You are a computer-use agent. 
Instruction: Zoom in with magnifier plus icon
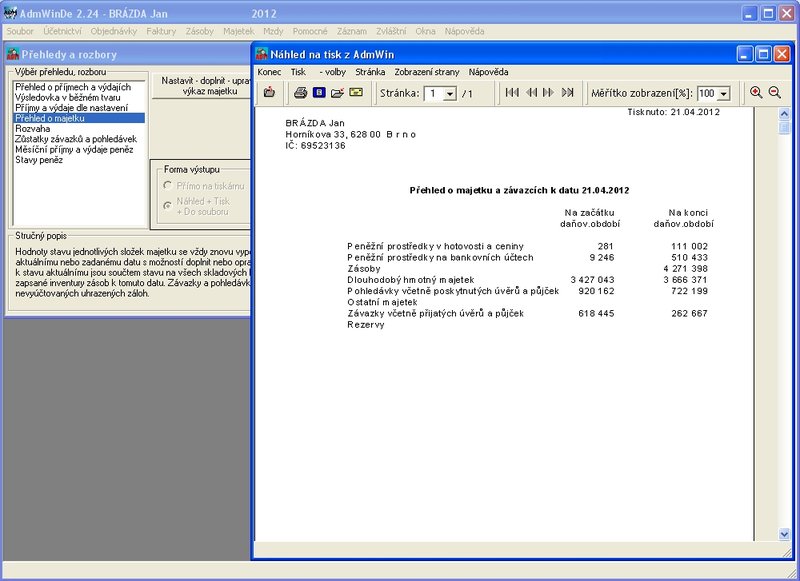(756, 92)
